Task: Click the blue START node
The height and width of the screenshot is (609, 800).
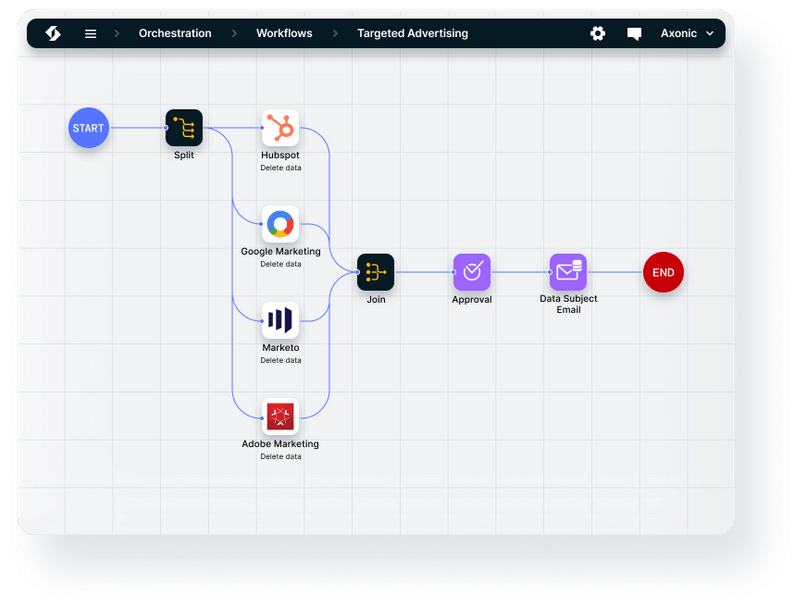Action: [88, 128]
